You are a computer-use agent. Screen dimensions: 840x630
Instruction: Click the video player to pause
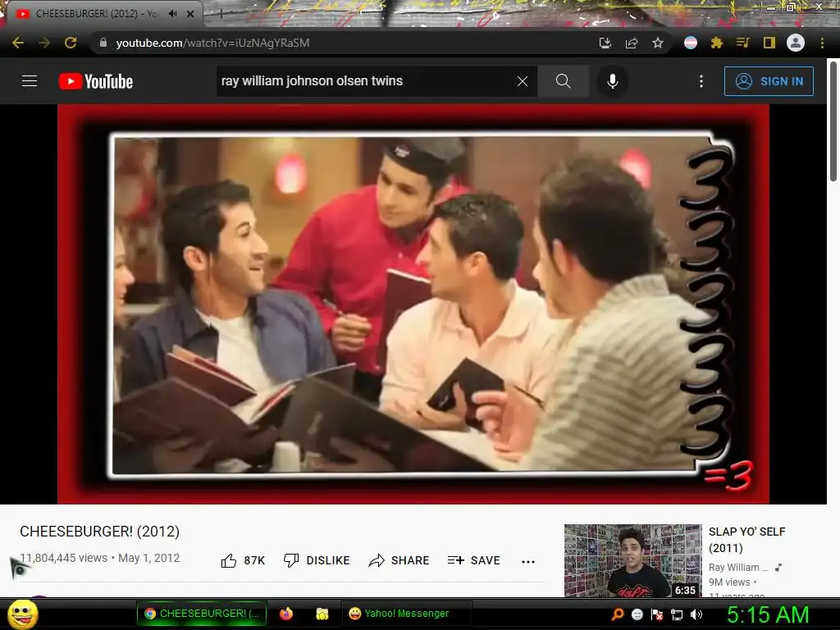pos(413,304)
